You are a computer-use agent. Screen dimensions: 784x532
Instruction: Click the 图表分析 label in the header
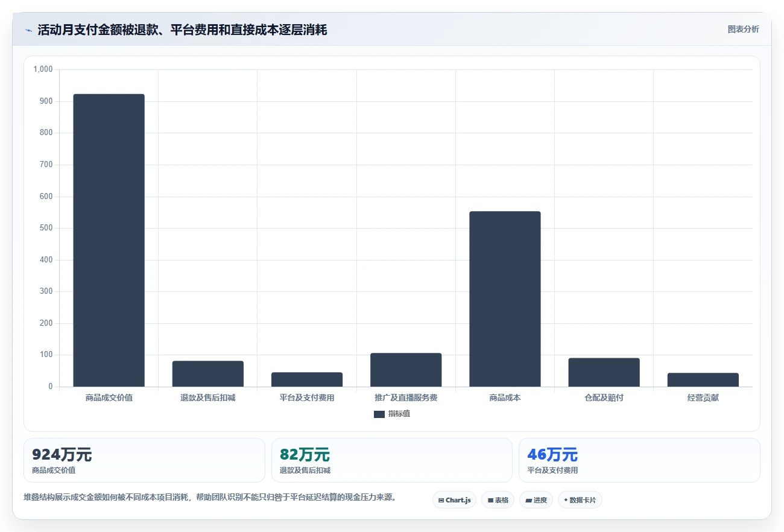pos(743,29)
